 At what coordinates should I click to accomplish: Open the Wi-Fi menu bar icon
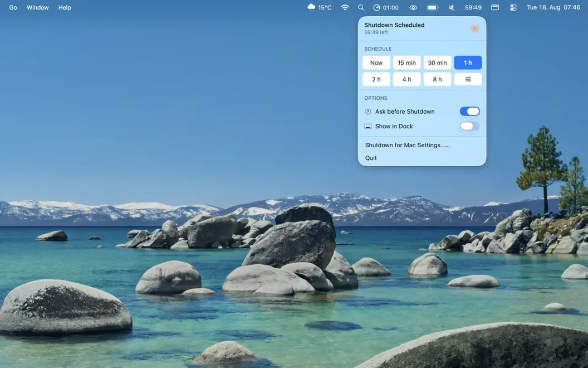click(345, 7)
